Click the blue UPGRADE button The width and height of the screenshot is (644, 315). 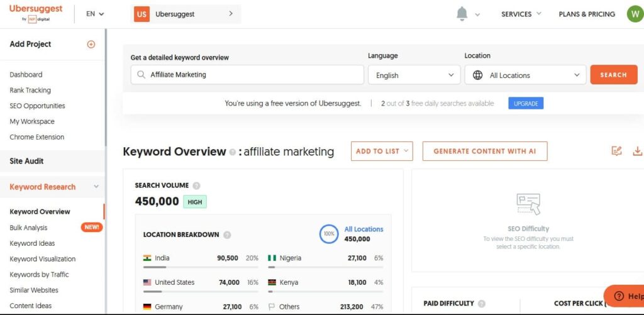coord(526,104)
